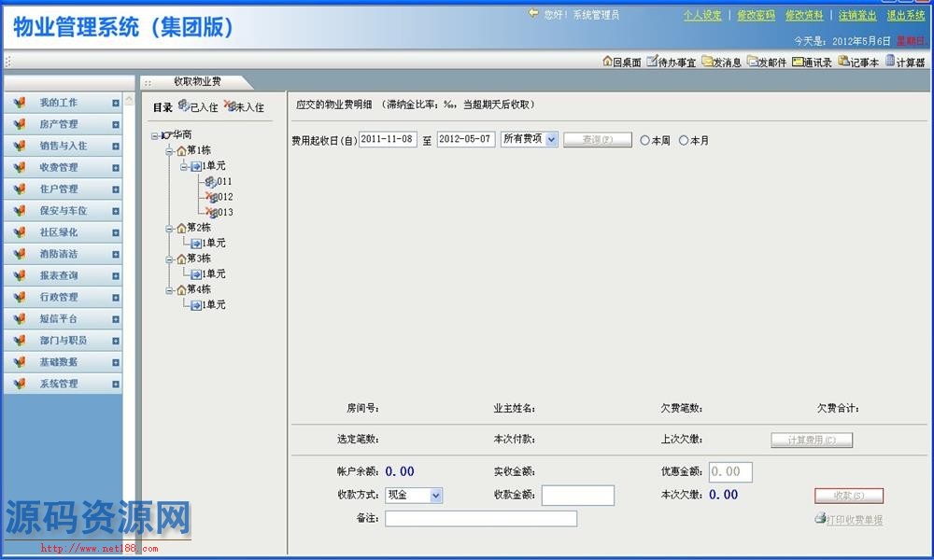Open 待办事宜 to-do toolbar icon
Screen dimensions: 934x560
pyautogui.click(x=652, y=61)
